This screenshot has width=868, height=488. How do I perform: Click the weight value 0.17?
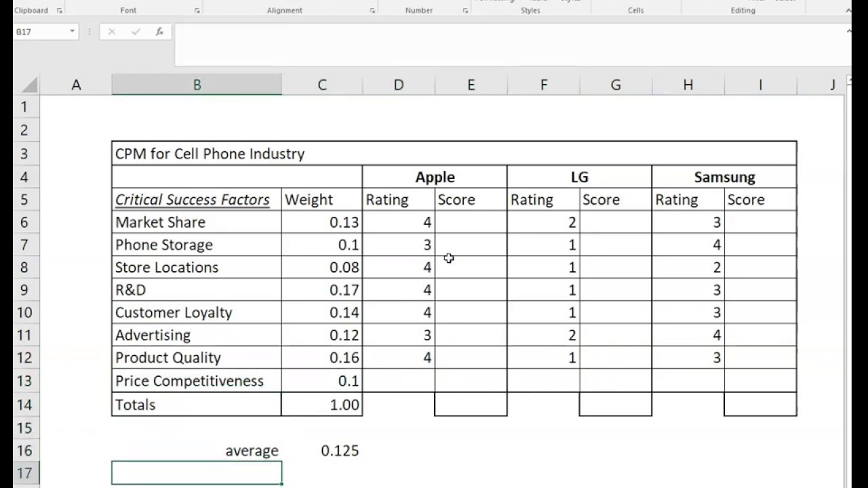[322, 290]
